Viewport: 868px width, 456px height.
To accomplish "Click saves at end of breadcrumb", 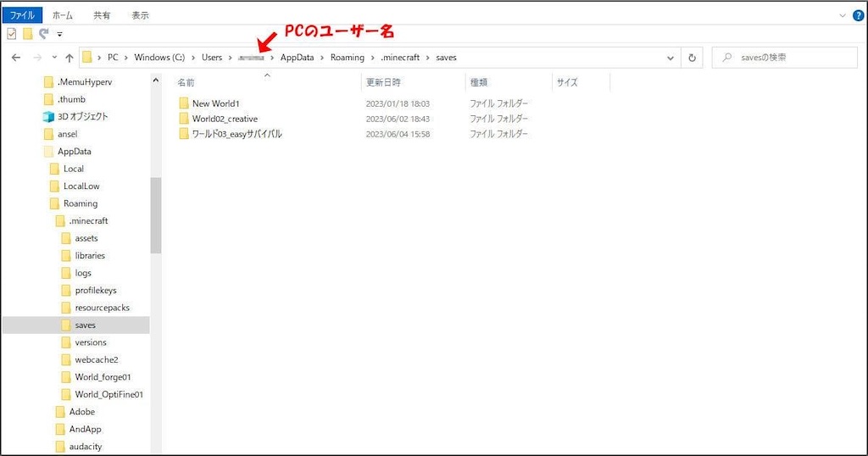I will (446, 57).
